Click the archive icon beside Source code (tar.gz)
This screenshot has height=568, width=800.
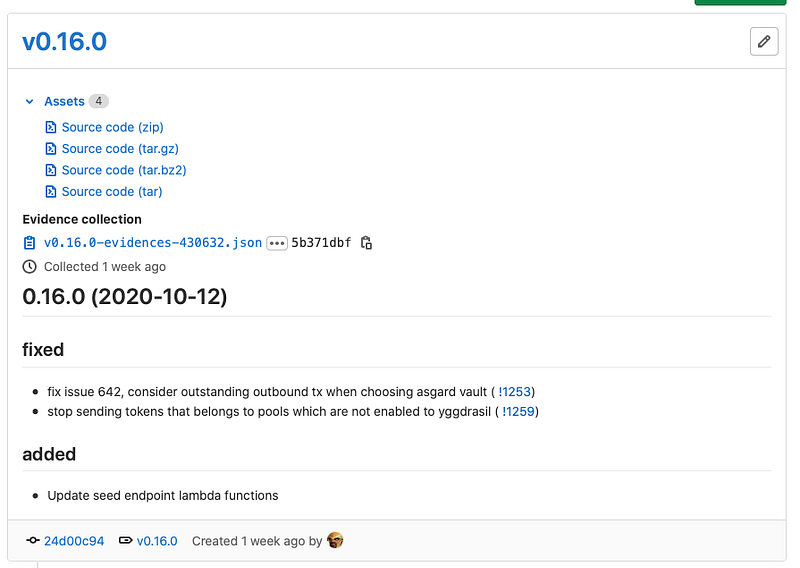[x=51, y=149]
